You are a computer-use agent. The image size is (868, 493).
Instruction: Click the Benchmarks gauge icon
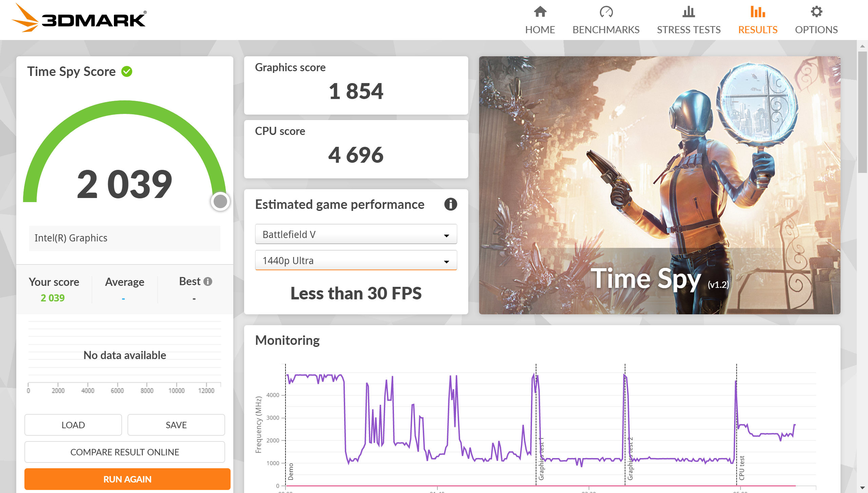(606, 12)
